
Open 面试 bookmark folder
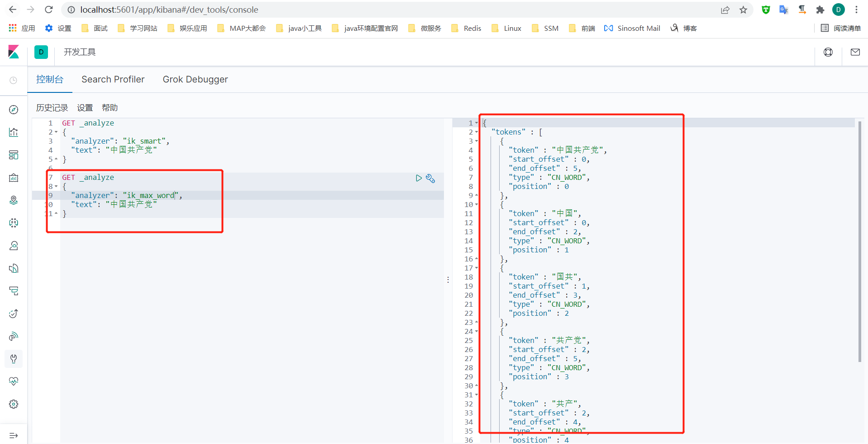tap(95, 28)
